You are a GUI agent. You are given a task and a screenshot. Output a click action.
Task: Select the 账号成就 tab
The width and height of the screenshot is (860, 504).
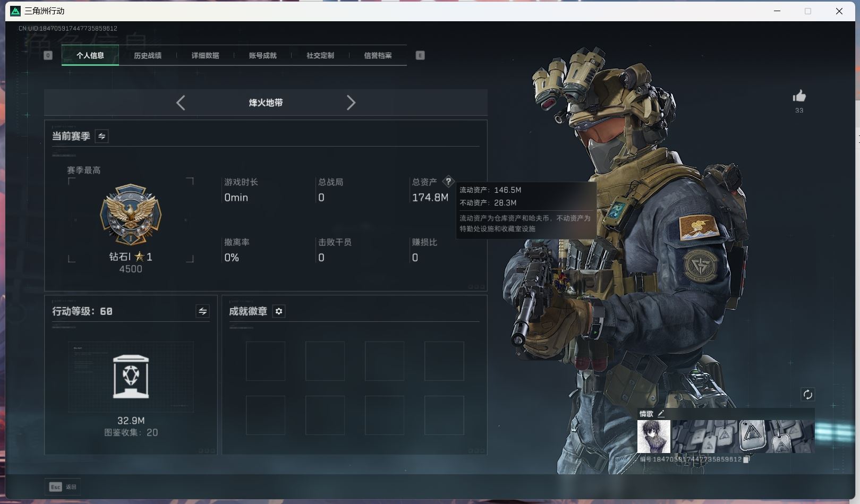click(262, 55)
